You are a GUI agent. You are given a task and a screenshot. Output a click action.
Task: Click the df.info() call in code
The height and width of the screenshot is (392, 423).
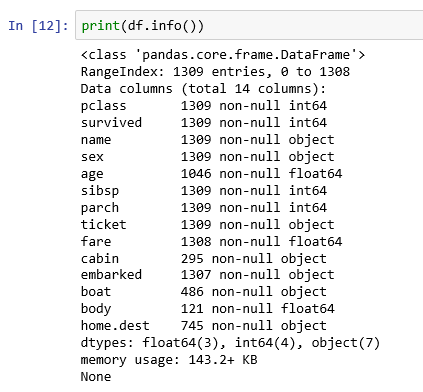coord(162,26)
